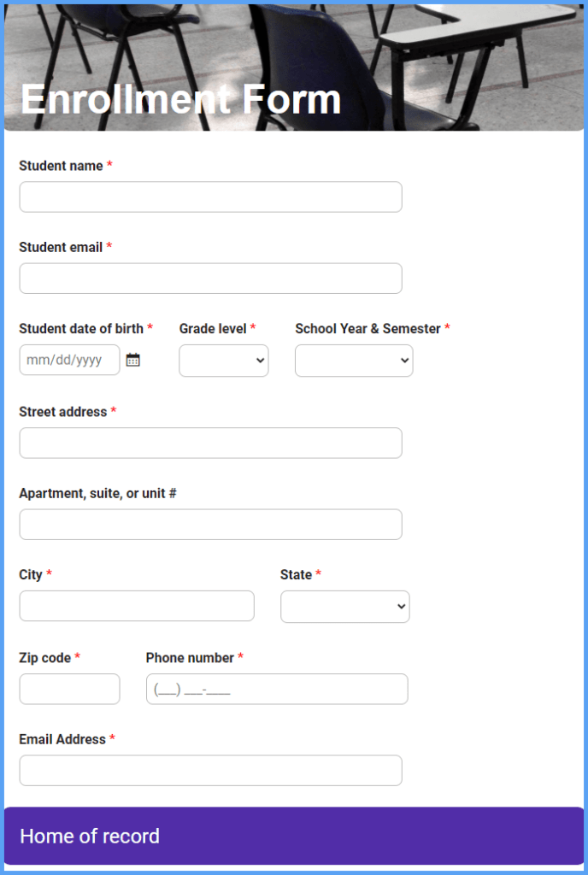Open the date picker calendar icon
The image size is (588, 875).
[x=132, y=360]
